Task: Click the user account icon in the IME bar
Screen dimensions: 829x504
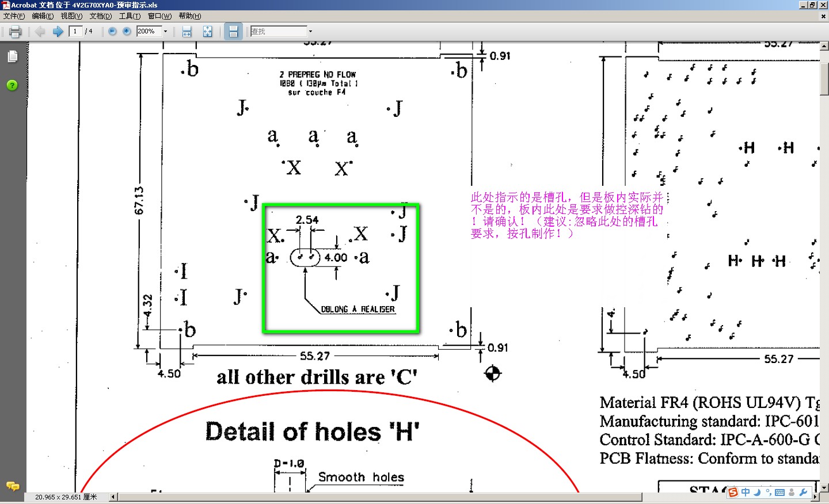Action: click(x=792, y=492)
